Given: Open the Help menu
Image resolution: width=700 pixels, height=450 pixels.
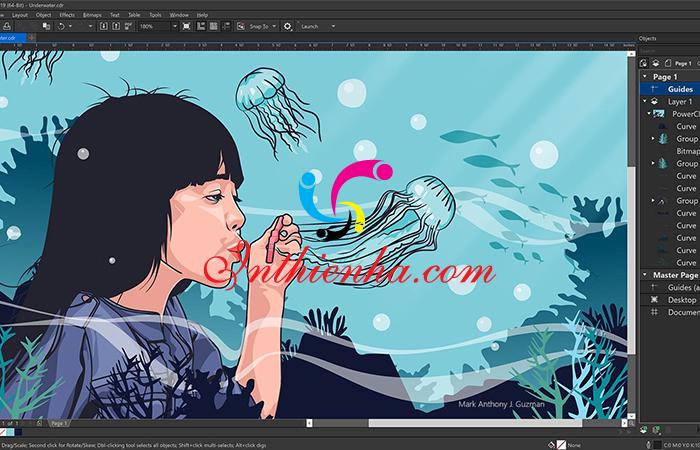Looking at the screenshot, I should tap(202, 15).
